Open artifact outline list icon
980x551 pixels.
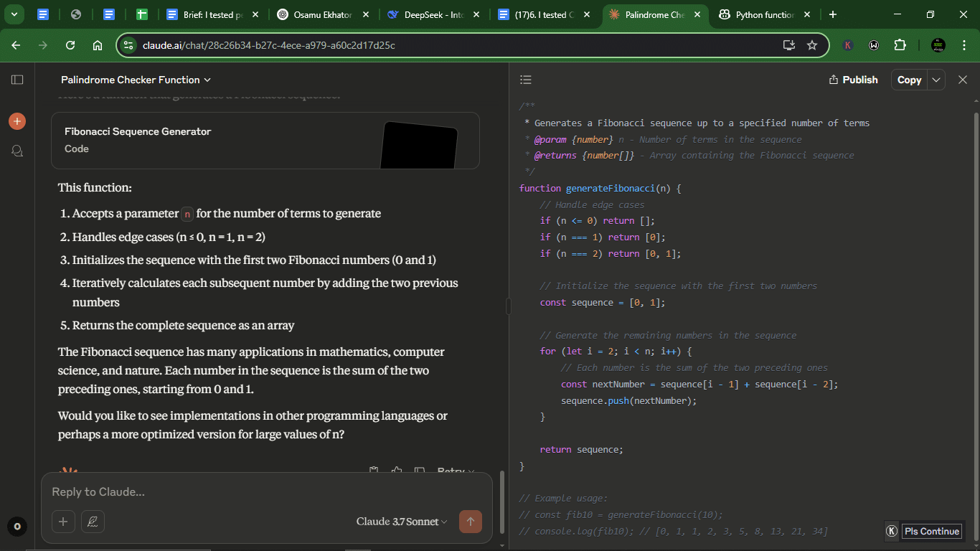(526, 80)
